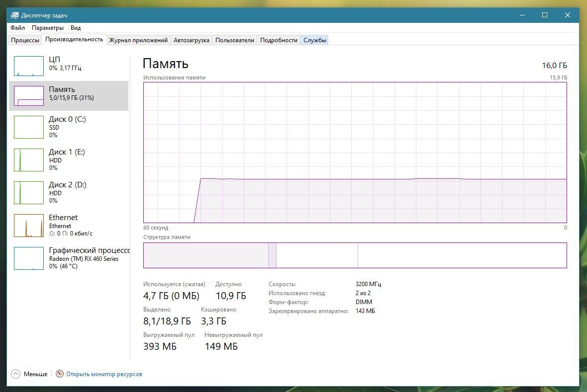The height and width of the screenshot is (392, 587).
Task: Click the '2 из 2' slots used value
Action: 363,293
